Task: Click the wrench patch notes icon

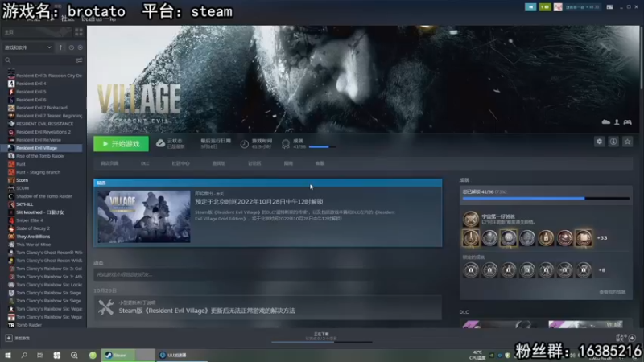Action: pyautogui.click(x=105, y=307)
